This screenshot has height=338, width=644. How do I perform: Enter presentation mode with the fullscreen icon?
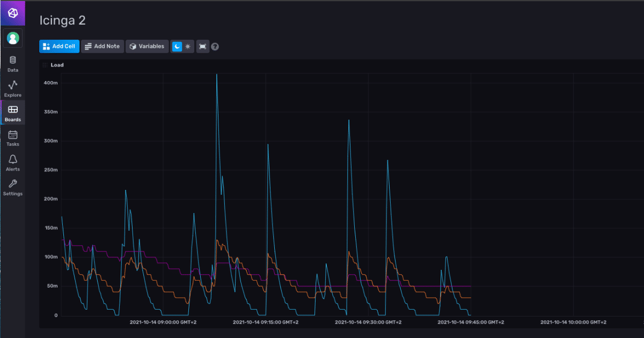(x=202, y=46)
